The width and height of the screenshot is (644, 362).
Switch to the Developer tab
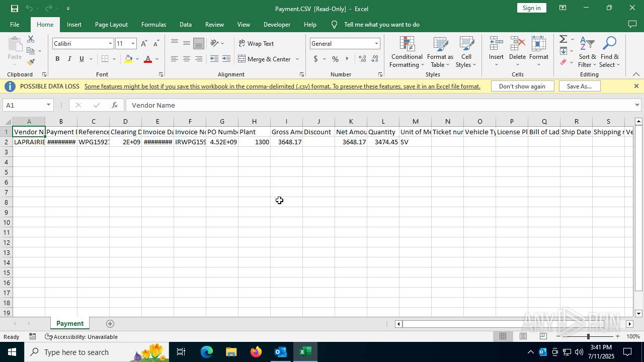click(x=277, y=25)
